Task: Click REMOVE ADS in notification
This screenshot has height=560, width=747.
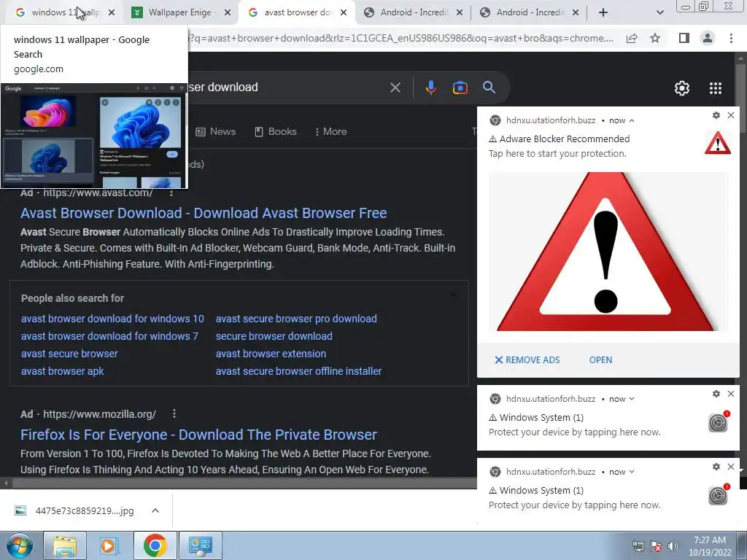Action: tap(527, 360)
